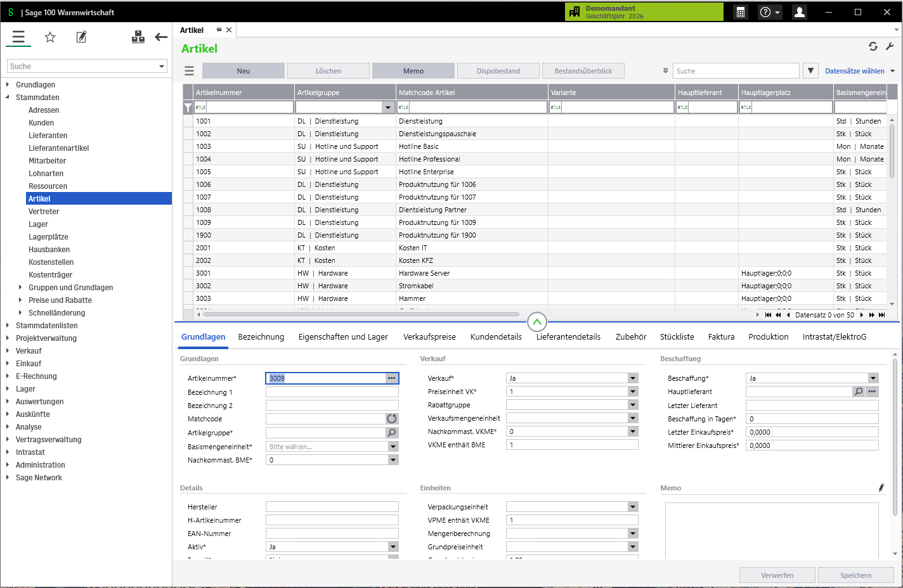Click the Memo pencil edit icon
This screenshot has height=588, width=903.
tap(881, 487)
